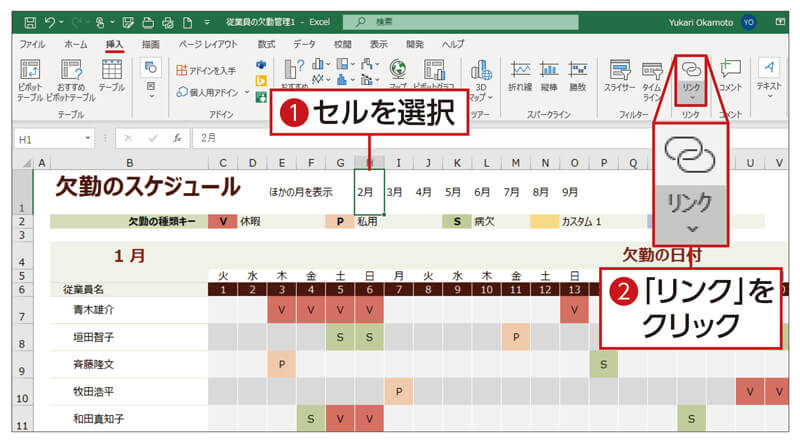This screenshot has width=800, height=444.
Task: Click the open folder icon in title bar
Action: point(148,22)
